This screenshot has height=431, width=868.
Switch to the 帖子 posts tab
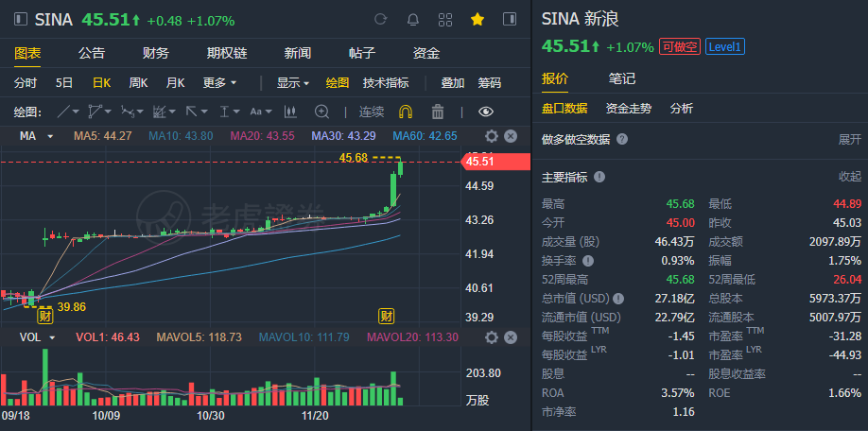point(362,53)
